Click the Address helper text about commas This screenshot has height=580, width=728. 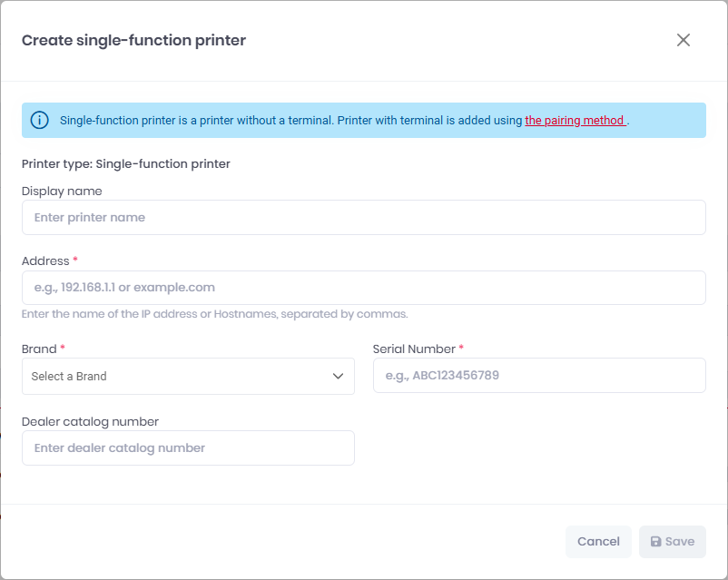coord(214,314)
